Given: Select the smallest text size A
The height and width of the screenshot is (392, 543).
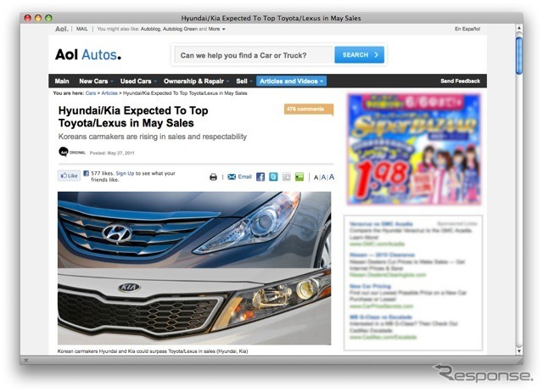Looking at the screenshot, I should tap(316, 177).
